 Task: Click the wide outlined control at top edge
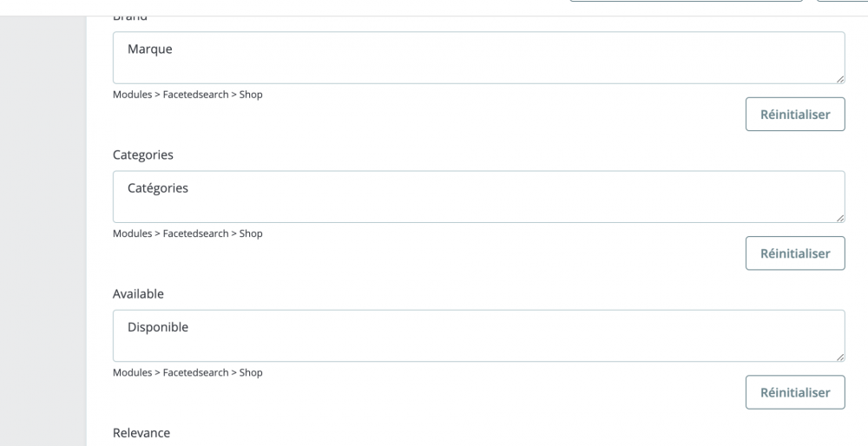[686, 1]
